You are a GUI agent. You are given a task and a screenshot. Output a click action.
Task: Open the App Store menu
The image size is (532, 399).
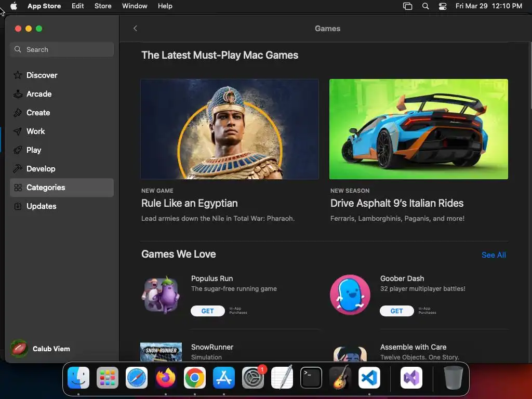(x=44, y=6)
